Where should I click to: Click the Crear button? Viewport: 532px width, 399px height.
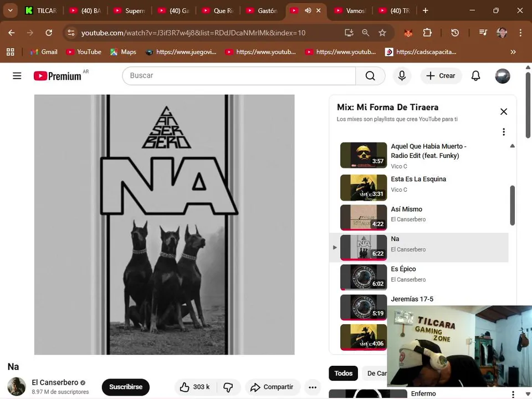[441, 75]
